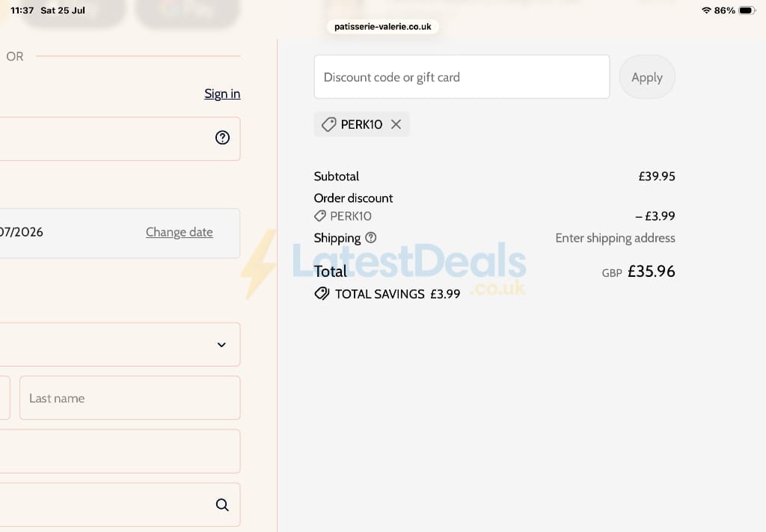Click the search magnifier in the address field
Image resolution: width=766 pixels, height=532 pixels.
point(222,504)
